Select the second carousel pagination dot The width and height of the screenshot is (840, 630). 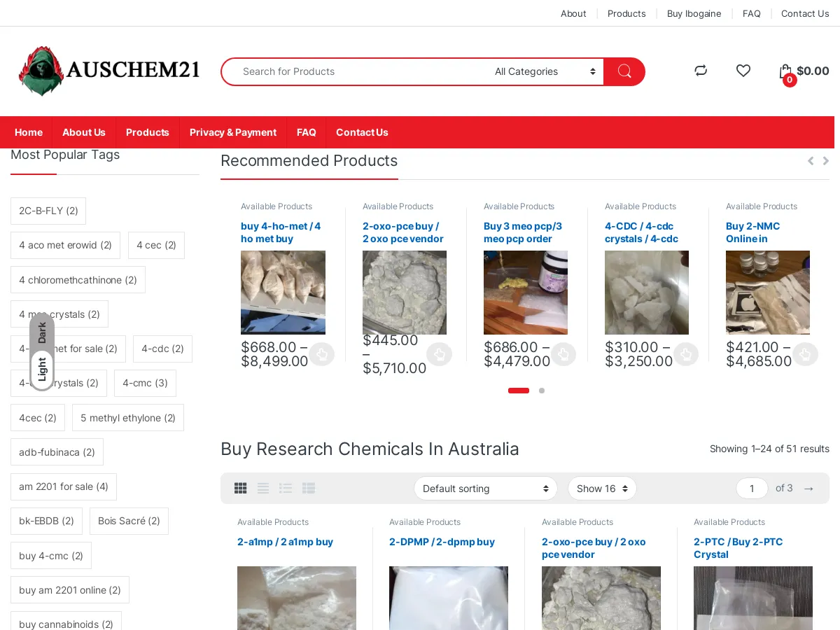pos(542,391)
